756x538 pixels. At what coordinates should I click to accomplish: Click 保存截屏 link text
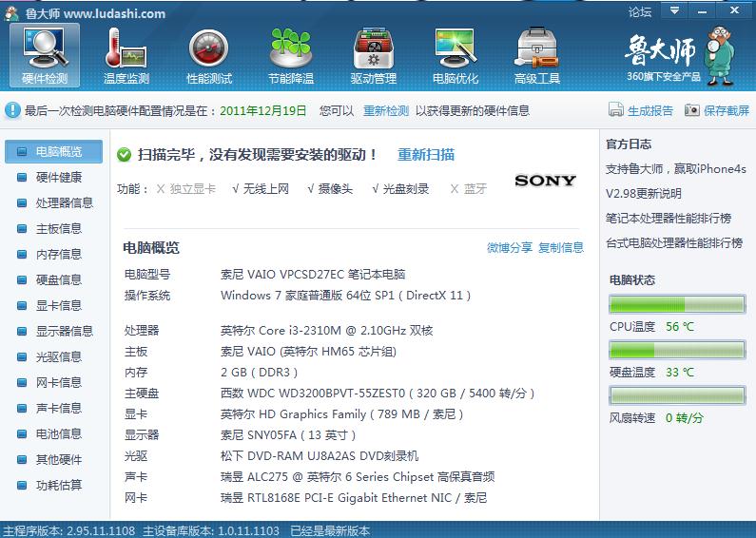click(x=727, y=111)
